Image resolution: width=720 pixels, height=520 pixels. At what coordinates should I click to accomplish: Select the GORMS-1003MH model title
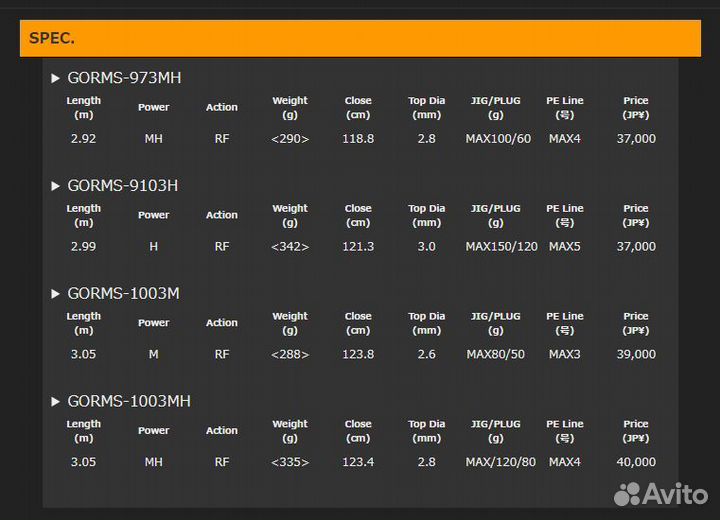point(129,401)
